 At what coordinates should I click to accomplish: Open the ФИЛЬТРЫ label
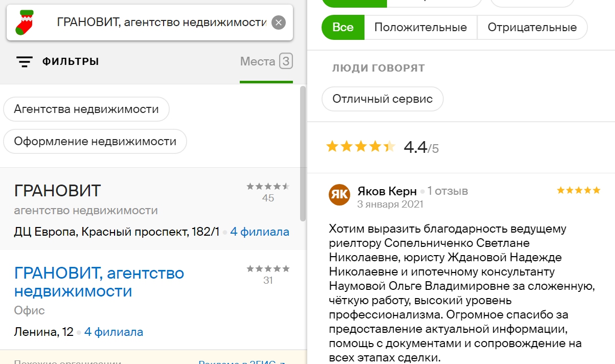tap(71, 62)
